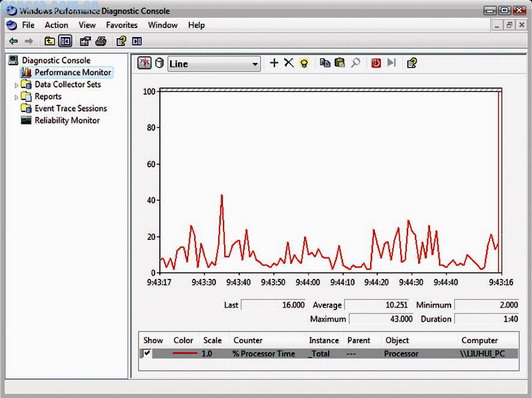Screen dimensions: 532x398
Task: Select Reliability Monitor in console tree
Action: click(x=67, y=120)
